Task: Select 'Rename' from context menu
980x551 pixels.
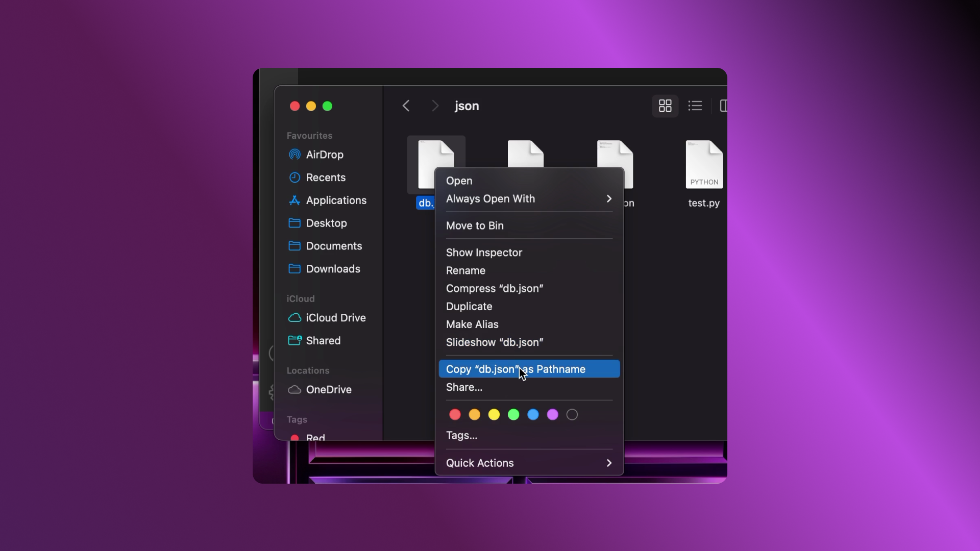Action: (x=466, y=270)
